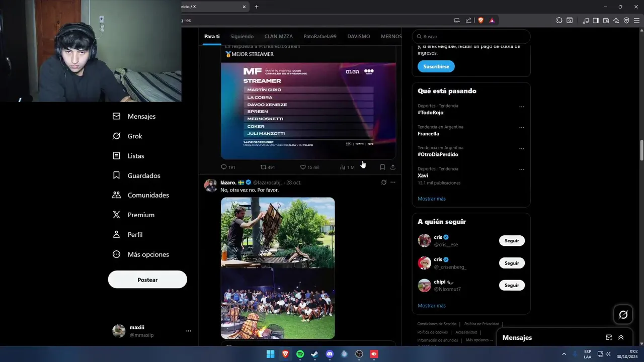This screenshot has width=644, height=362.
Task: Open Guardados bookmarks in sidebar
Action: [x=136, y=175]
